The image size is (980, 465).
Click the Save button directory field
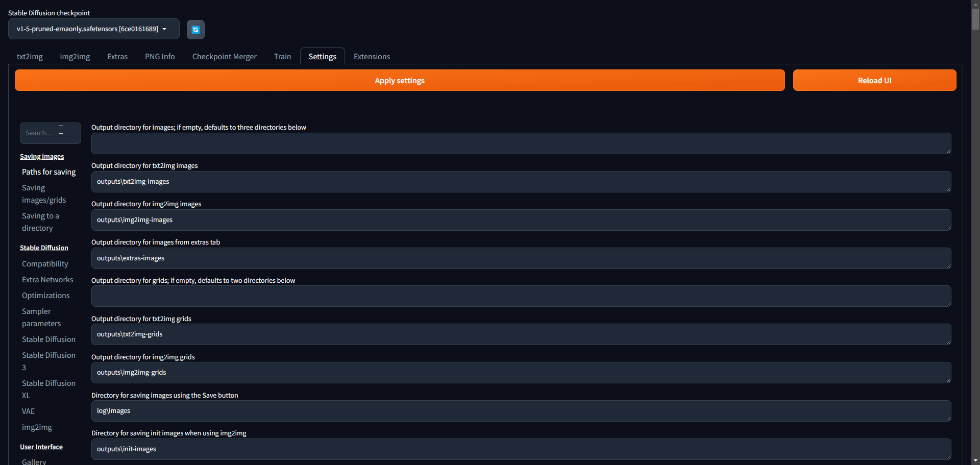tap(521, 411)
